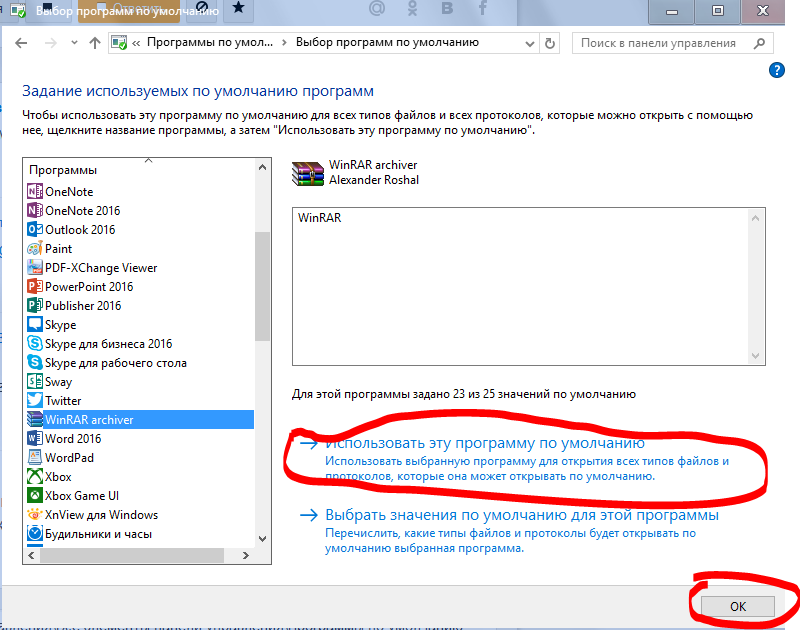Viewport: 800px width, 630px height.
Task: Select PowerPoint 2016 in the list
Action: [x=89, y=287]
